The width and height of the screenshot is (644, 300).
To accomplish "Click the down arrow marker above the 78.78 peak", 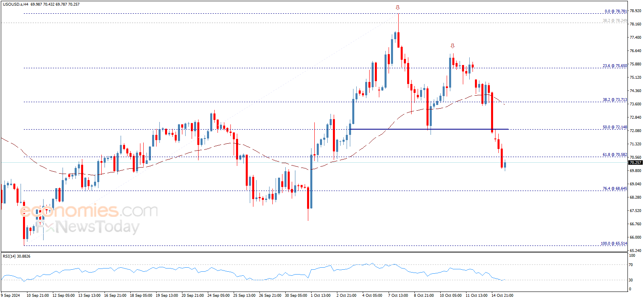I will tap(398, 8).
